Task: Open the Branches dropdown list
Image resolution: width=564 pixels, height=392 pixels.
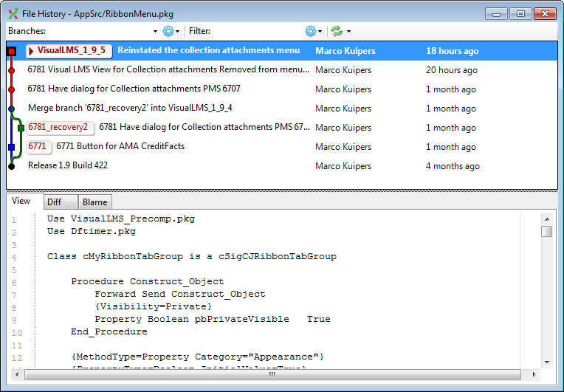Action: (155, 32)
